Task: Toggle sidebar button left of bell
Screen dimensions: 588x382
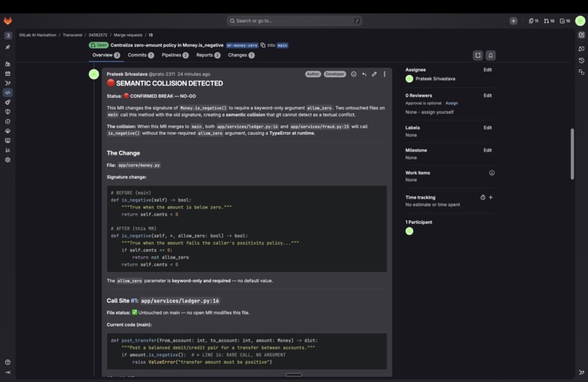Action: click(478, 55)
